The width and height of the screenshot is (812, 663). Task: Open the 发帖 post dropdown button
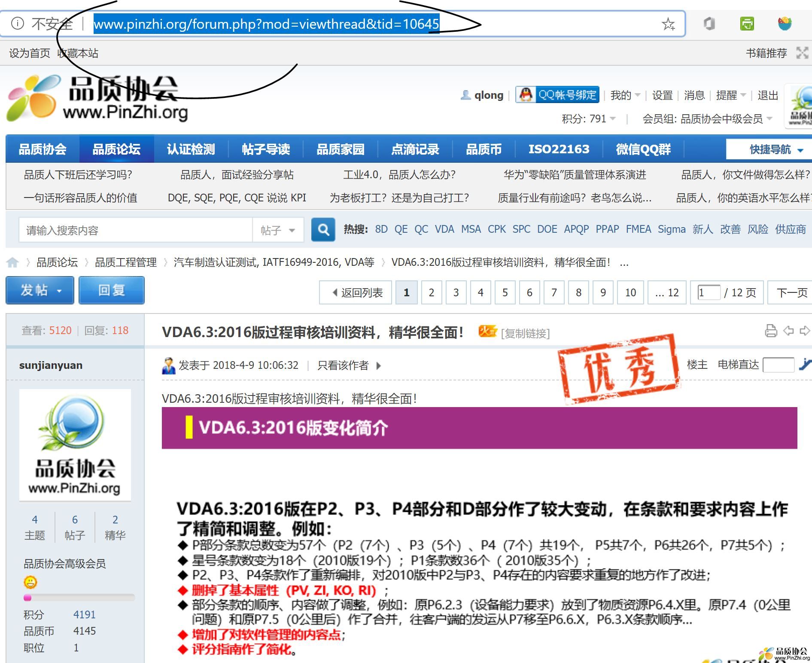tap(40, 290)
